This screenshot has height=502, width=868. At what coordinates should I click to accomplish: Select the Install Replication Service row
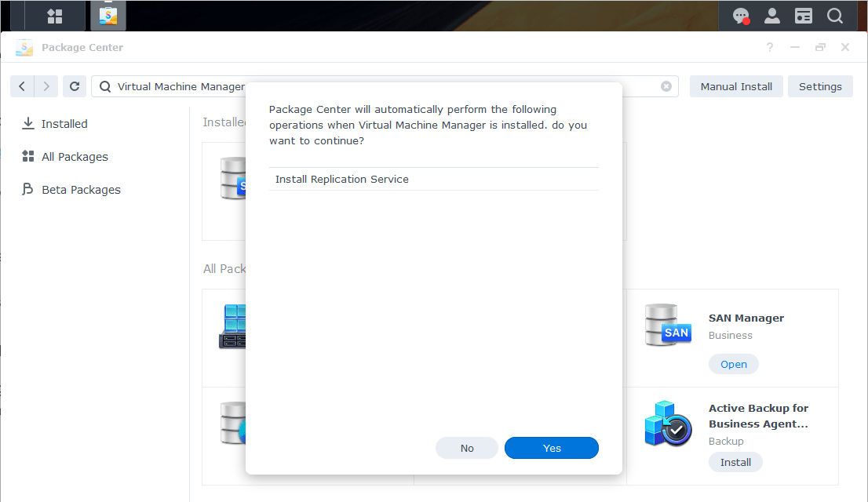pyautogui.click(x=433, y=179)
